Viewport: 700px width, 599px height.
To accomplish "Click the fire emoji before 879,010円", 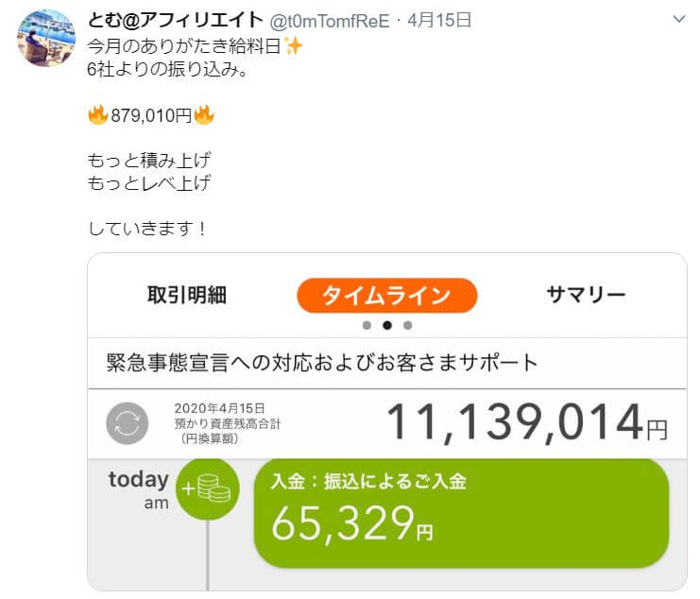I will 97,114.
